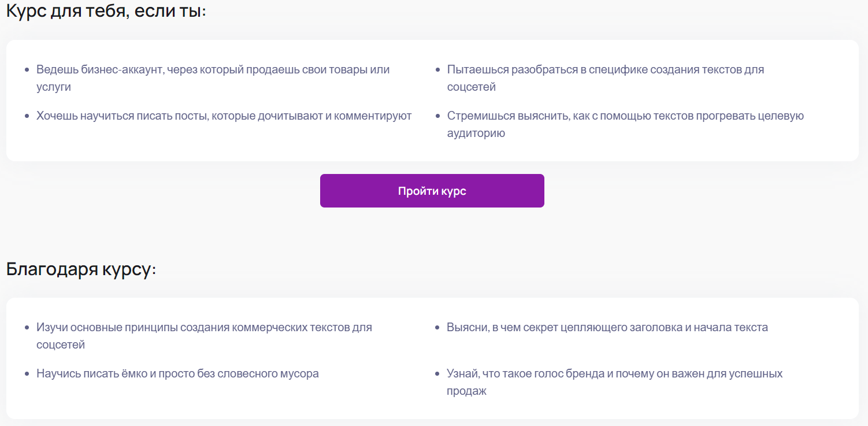Select the bullet about специфике создания текстов
The width and height of the screenshot is (868, 426).
tap(607, 78)
